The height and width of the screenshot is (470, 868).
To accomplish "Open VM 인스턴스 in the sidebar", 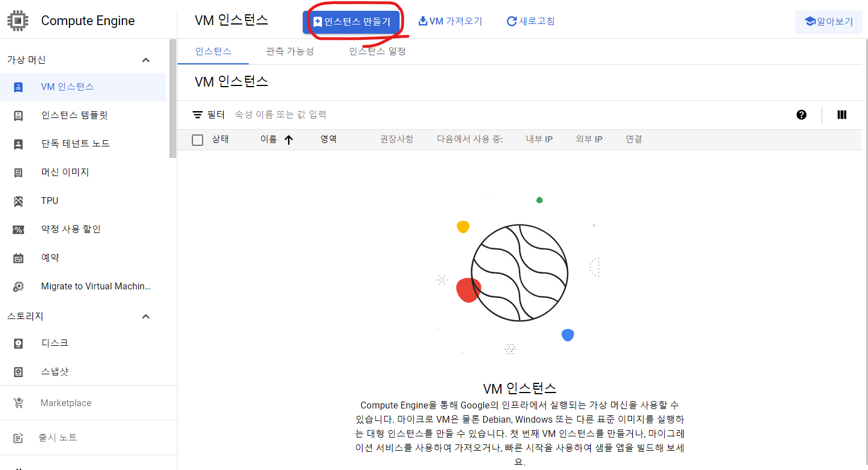I will (x=83, y=87).
